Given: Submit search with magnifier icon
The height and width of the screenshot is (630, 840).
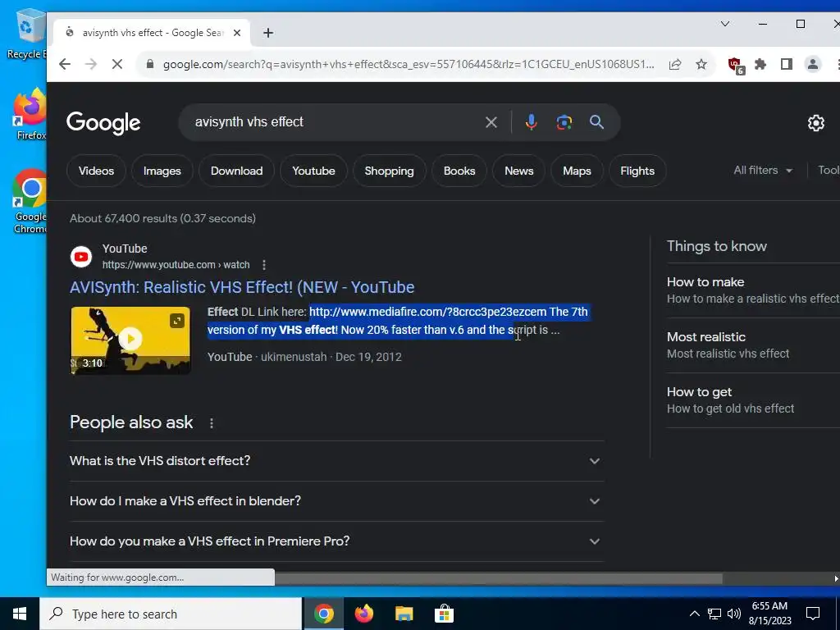Looking at the screenshot, I should click(x=597, y=122).
